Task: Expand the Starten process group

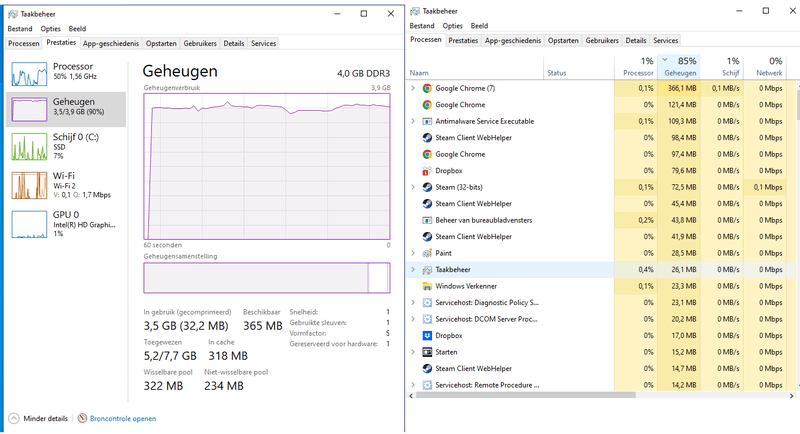Action: coord(413,352)
